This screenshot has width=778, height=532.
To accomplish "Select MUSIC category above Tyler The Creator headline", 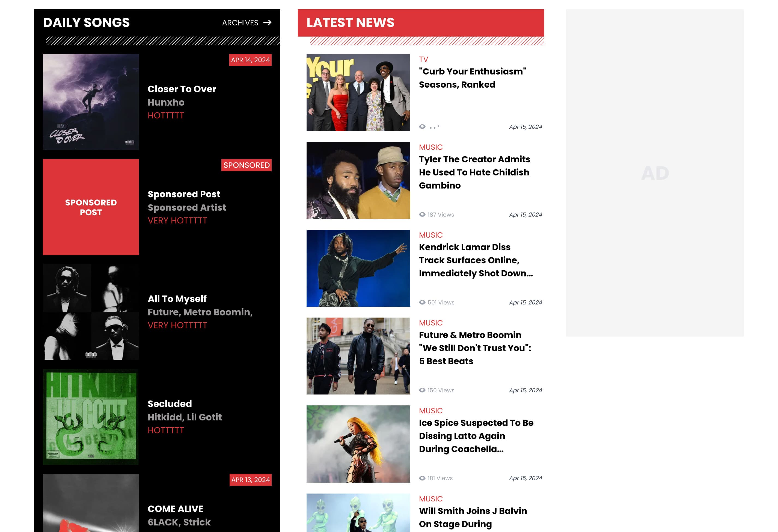I will point(430,147).
